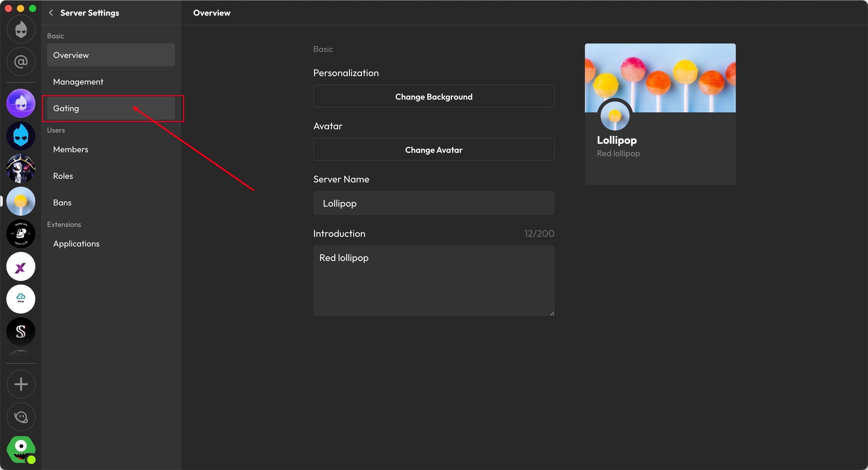Open the purple flame server icon

[21, 103]
